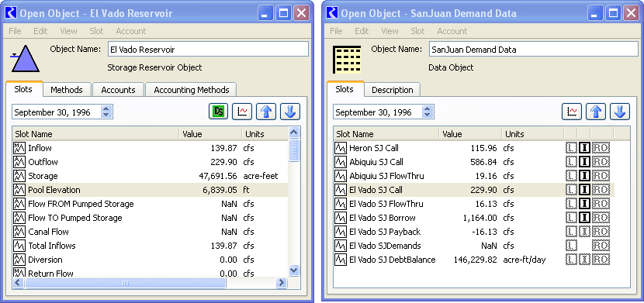Click the I flag on El Vado SJ Payback row
The height and width of the screenshot is (303, 644).
pyautogui.click(x=584, y=232)
